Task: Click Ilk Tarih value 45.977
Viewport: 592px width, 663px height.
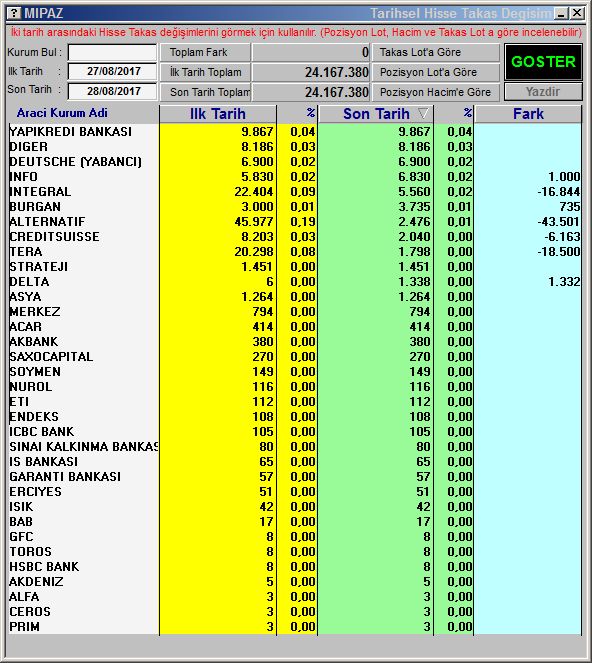Action: (x=254, y=222)
